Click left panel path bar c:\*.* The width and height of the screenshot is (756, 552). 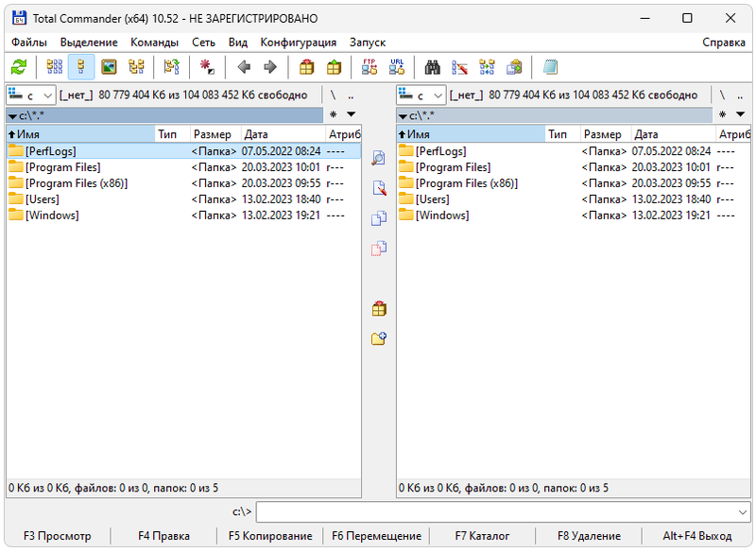click(164, 115)
